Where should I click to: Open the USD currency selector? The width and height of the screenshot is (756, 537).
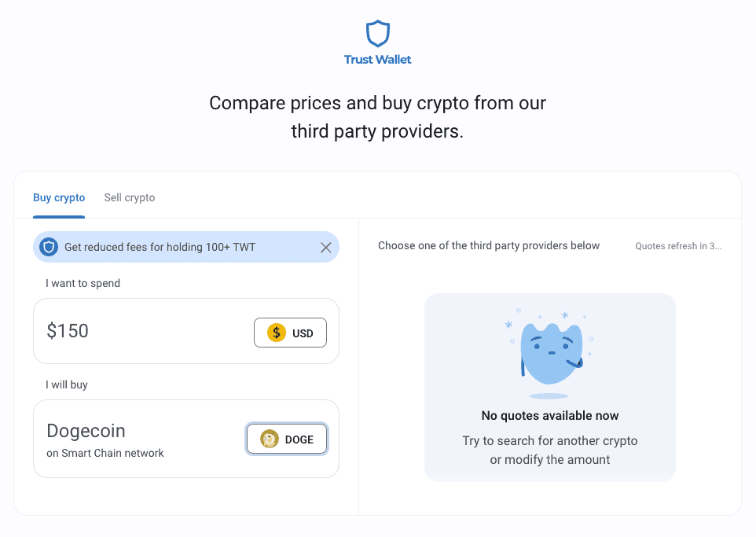pos(290,333)
